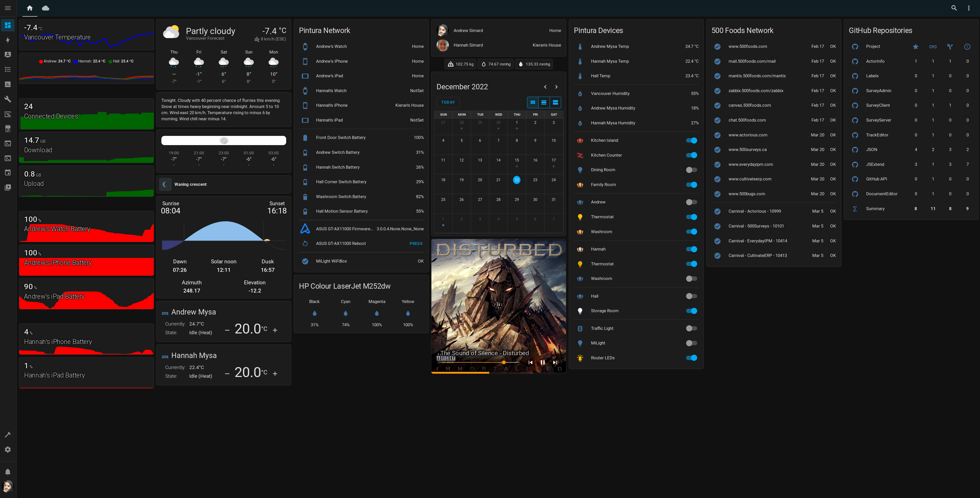980x498 pixels.
Task: Increase Andrew Mysa target temperature
Action: [x=275, y=330]
